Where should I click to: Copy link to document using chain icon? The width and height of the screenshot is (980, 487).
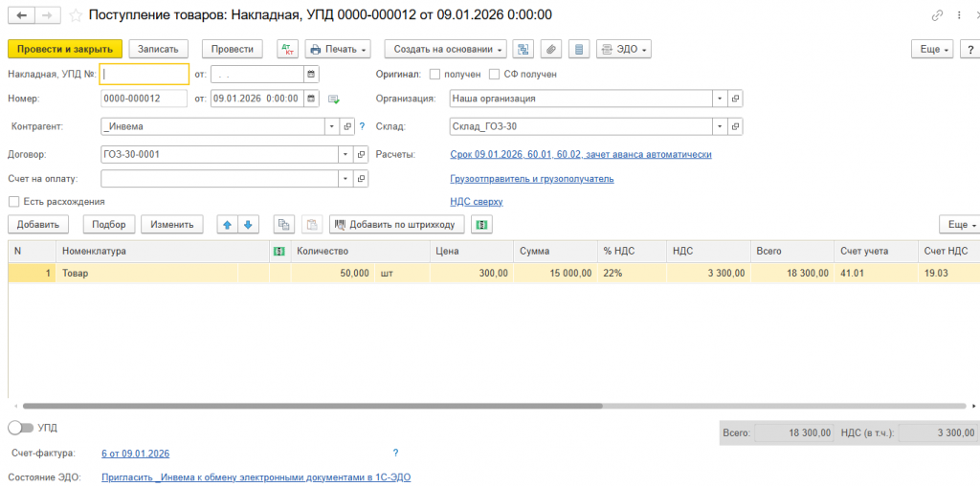point(937,15)
